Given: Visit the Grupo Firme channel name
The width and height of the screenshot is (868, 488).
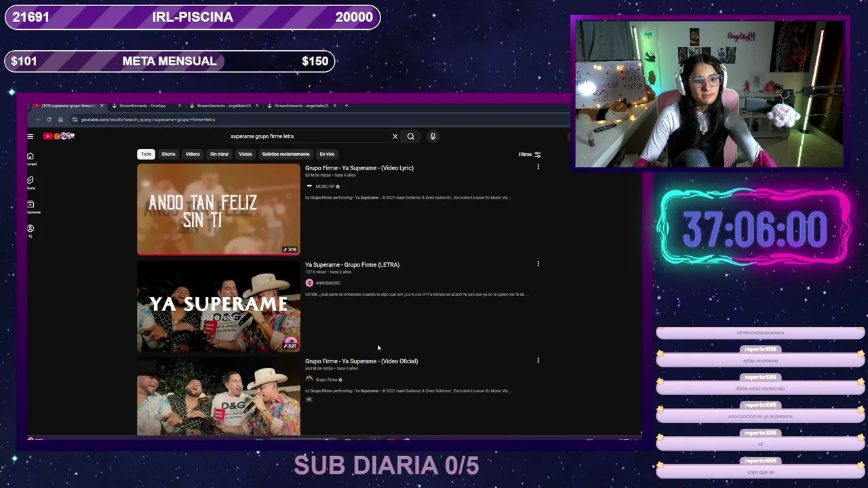Looking at the screenshot, I should tap(326, 380).
